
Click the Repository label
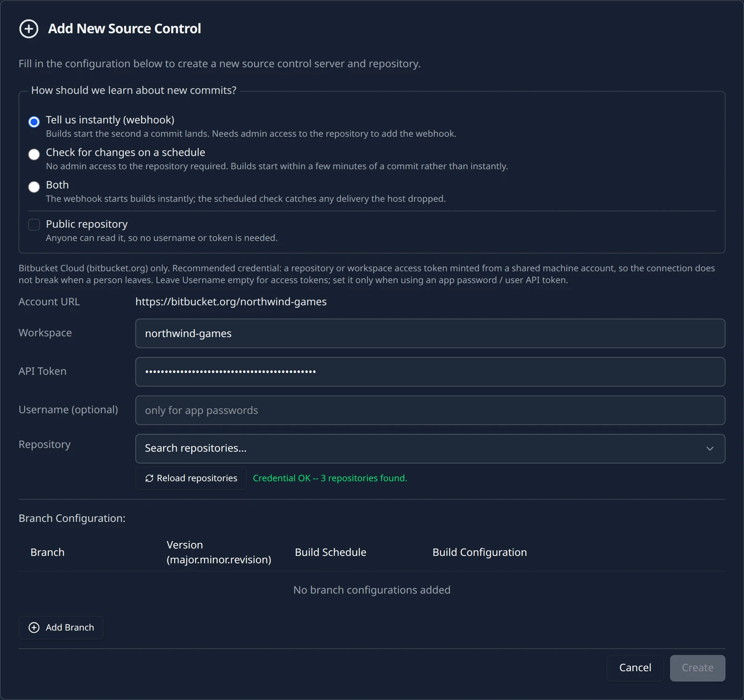point(45,444)
